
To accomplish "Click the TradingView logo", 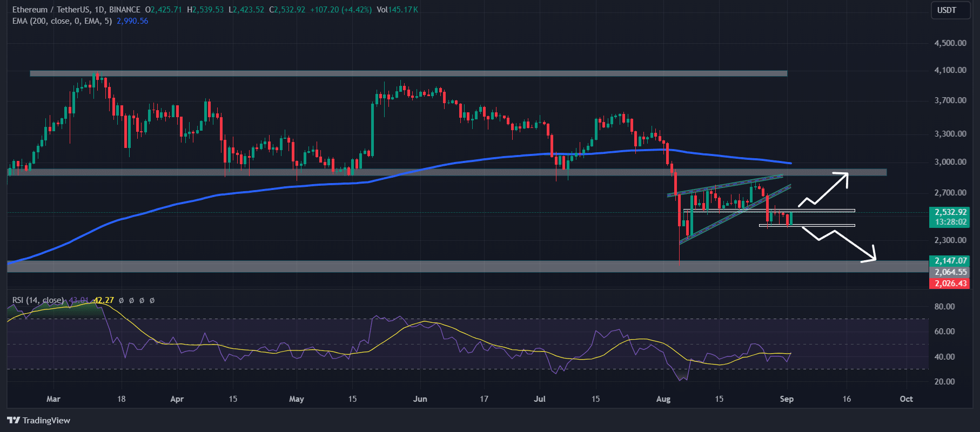I will point(38,420).
